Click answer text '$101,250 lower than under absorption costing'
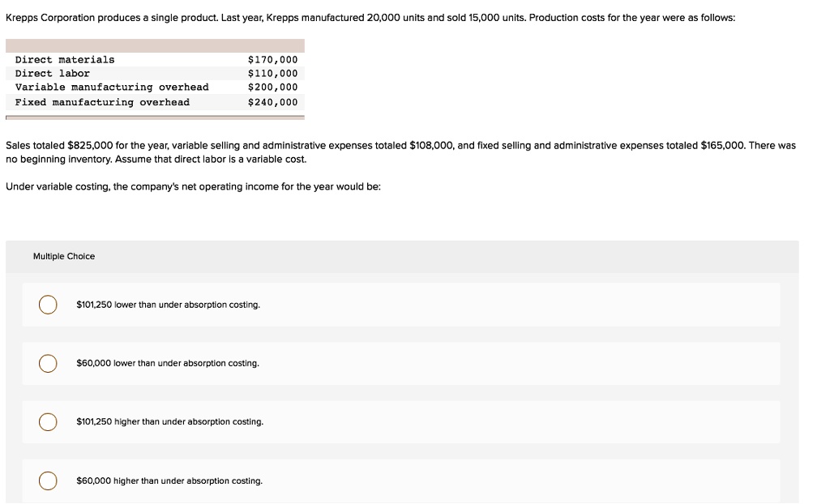Screen dimensions: 830x504 tap(168, 305)
